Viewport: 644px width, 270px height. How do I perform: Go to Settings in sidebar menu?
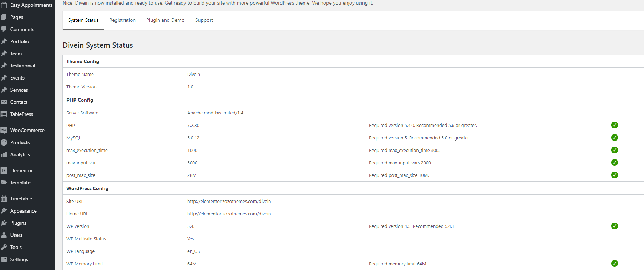pyautogui.click(x=19, y=259)
